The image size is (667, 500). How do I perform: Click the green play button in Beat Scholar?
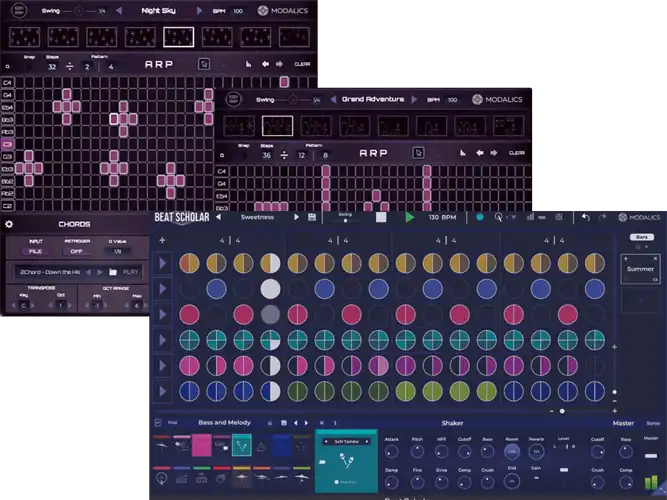(x=409, y=217)
